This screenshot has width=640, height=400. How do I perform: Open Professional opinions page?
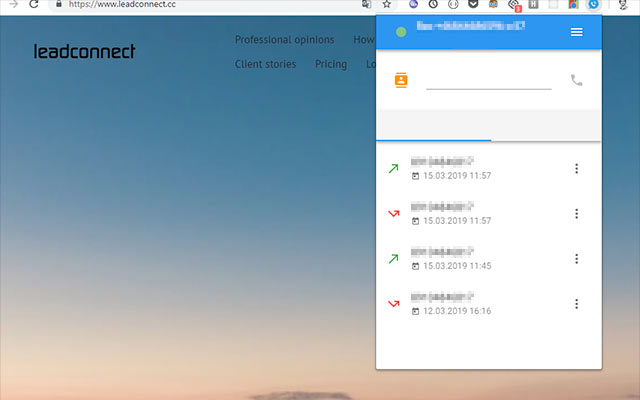(x=284, y=40)
